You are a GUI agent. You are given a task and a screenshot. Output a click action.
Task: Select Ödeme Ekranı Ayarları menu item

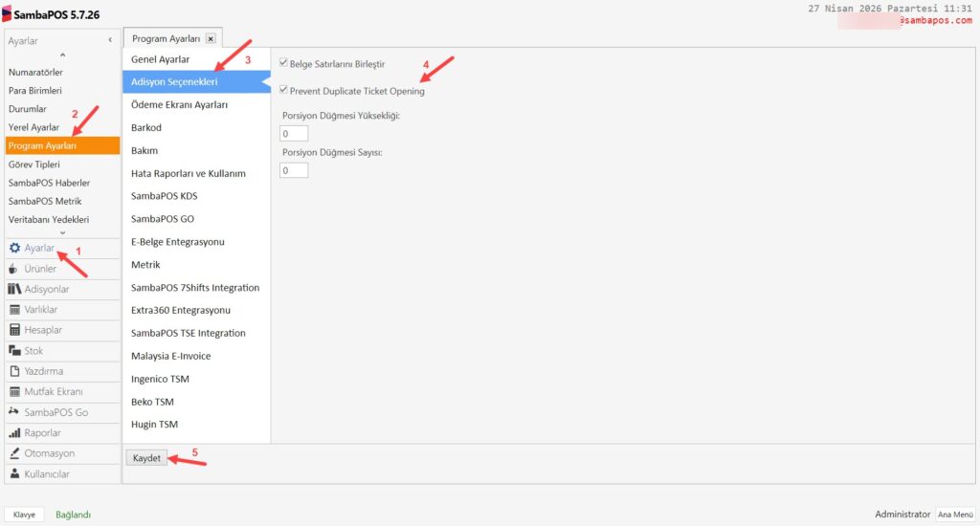179,105
